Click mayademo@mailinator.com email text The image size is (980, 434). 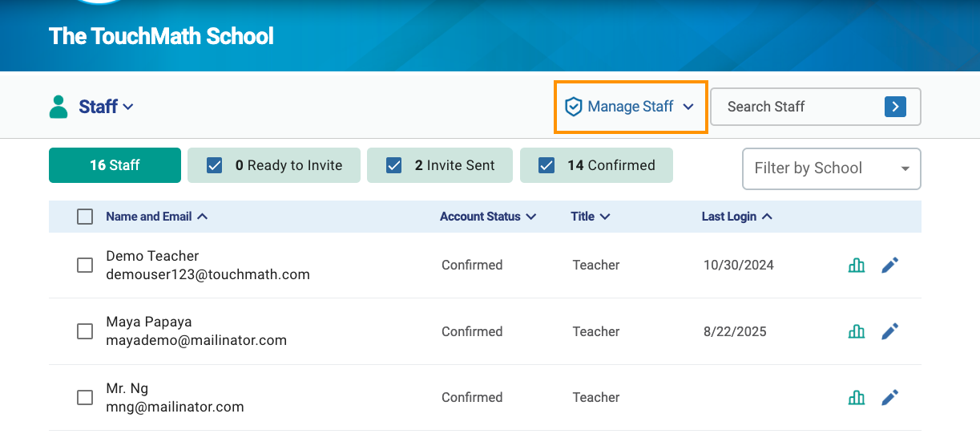click(196, 340)
